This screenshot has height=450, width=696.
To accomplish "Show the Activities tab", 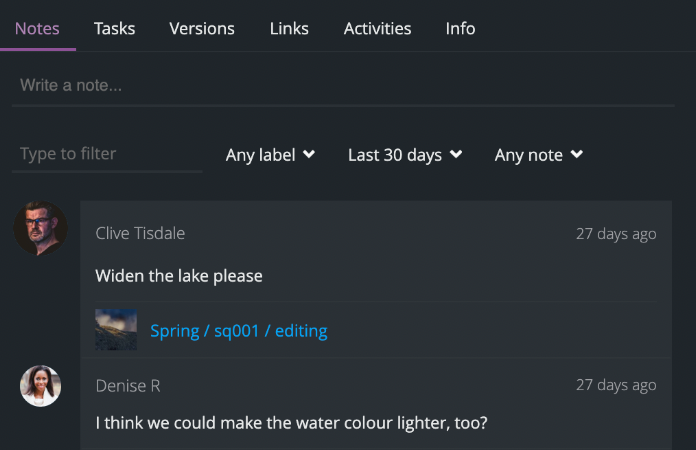I will click(377, 28).
